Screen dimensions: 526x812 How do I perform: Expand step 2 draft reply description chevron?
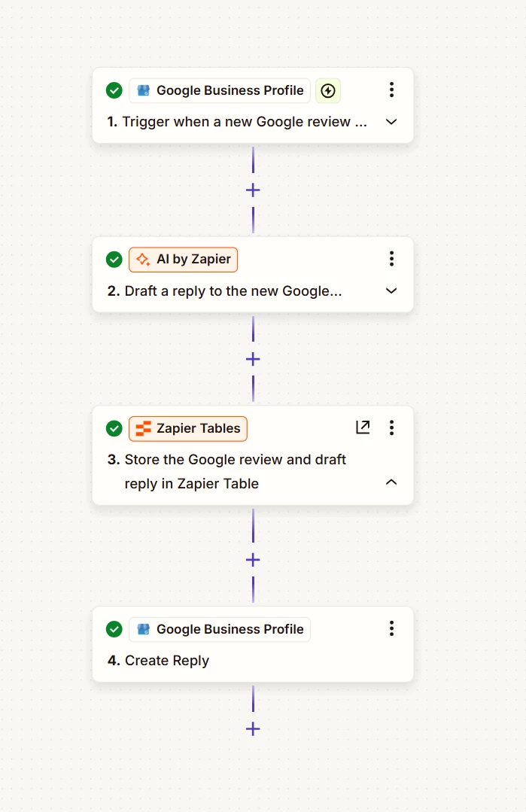[x=391, y=290]
